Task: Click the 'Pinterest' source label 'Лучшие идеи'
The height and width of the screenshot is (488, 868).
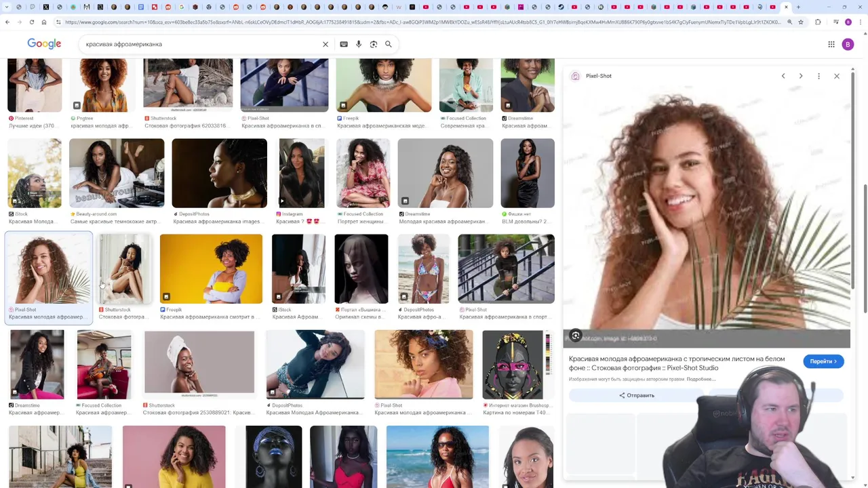Action: click(x=34, y=122)
